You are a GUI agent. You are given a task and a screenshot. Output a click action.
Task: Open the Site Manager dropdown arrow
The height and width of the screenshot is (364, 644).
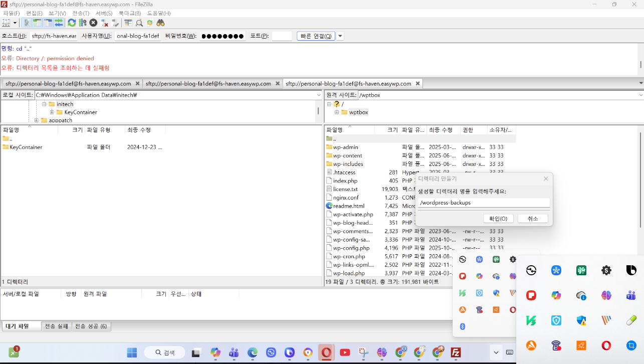click(15, 23)
